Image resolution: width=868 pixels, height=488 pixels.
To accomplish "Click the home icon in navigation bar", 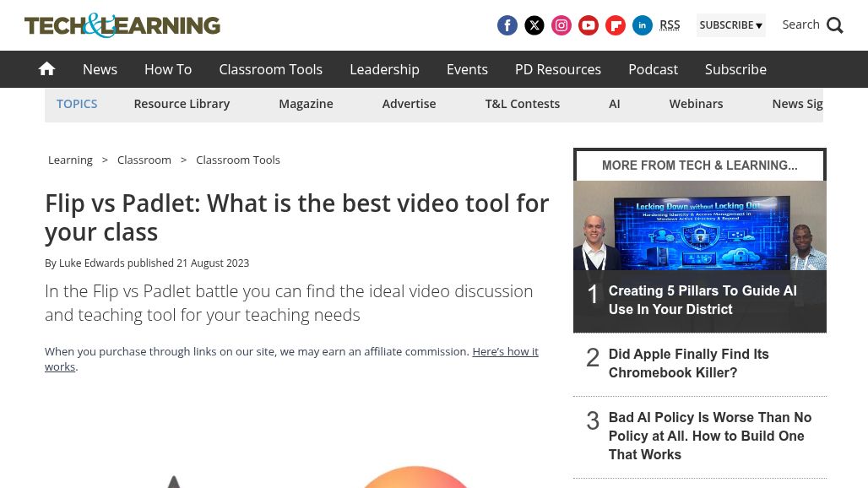I will pos(47,69).
